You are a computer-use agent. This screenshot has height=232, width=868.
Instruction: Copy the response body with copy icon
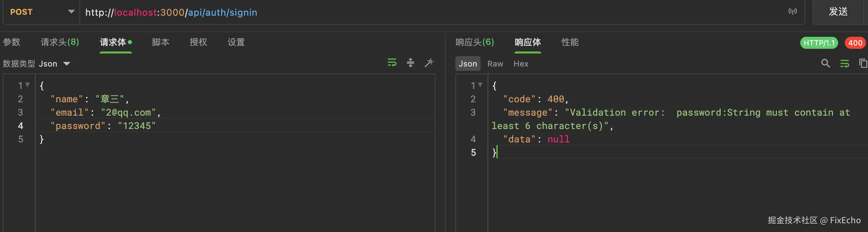click(863, 64)
